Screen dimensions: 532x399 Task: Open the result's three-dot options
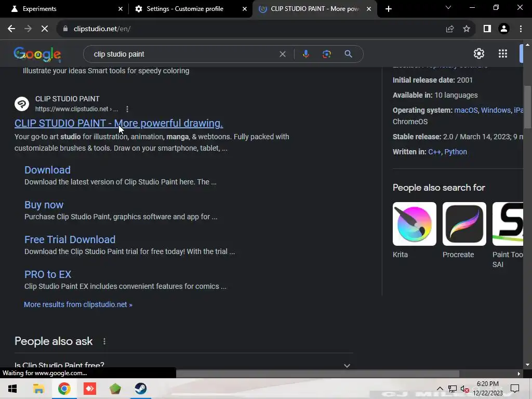pos(127,109)
